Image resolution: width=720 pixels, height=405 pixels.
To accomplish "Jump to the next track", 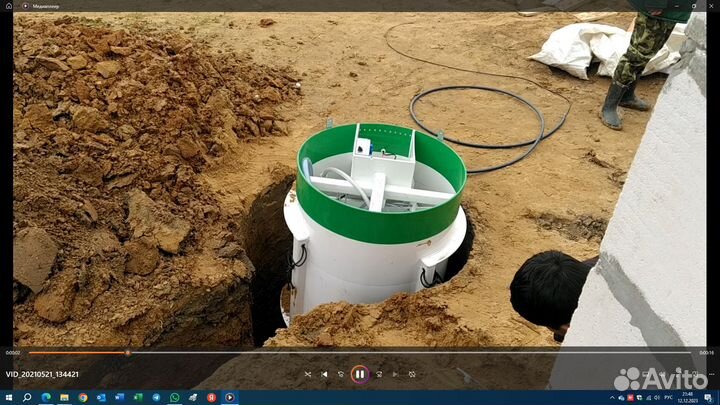I will point(395,374).
